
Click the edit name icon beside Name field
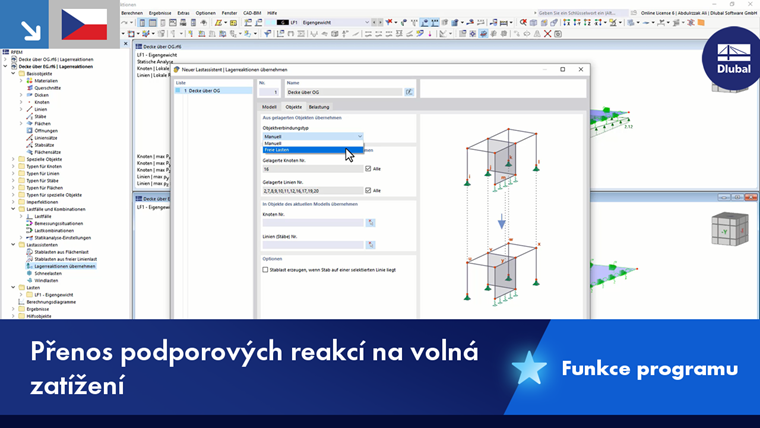pyautogui.click(x=409, y=92)
